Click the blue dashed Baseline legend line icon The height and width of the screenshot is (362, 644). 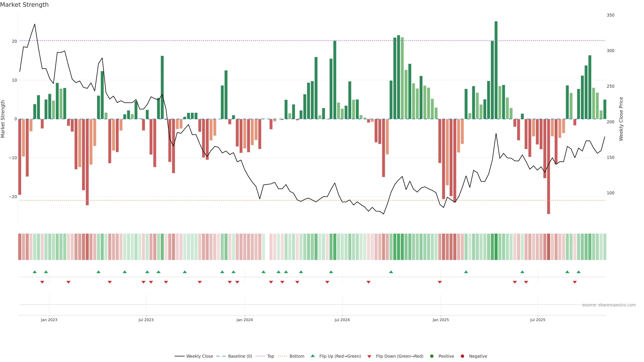coord(221,356)
